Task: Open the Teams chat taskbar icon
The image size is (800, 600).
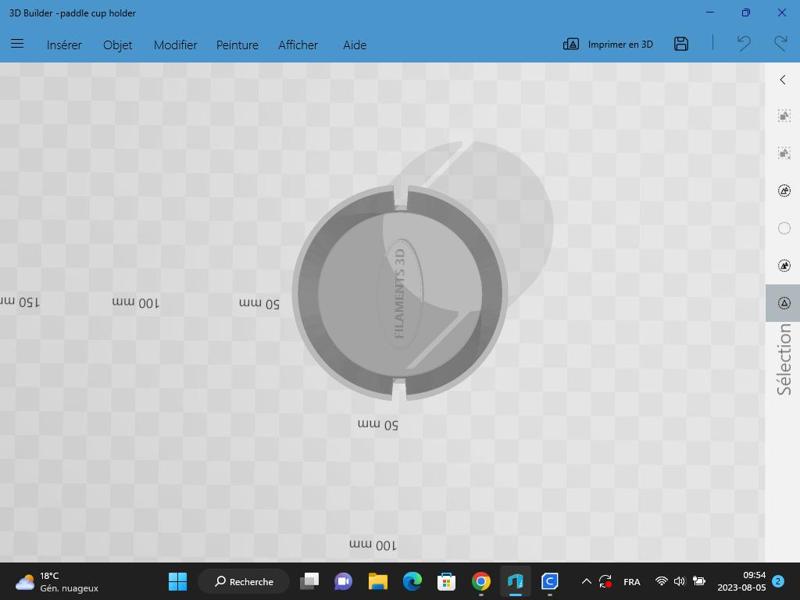Action: point(343,582)
